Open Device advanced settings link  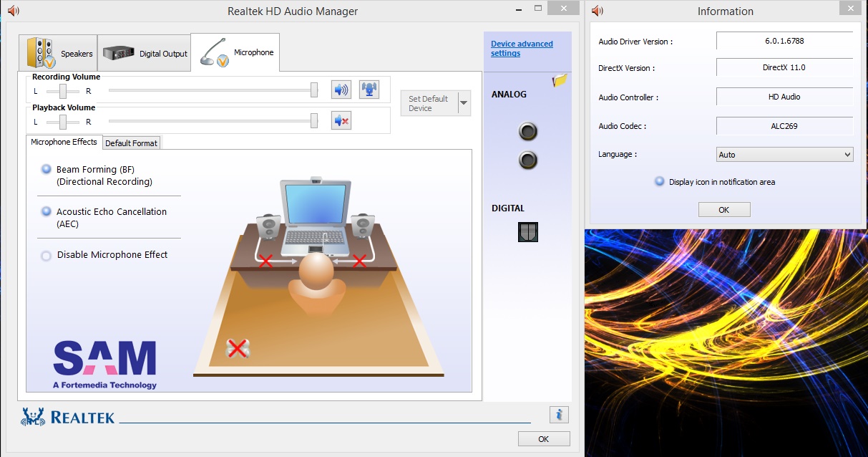[x=522, y=49]
